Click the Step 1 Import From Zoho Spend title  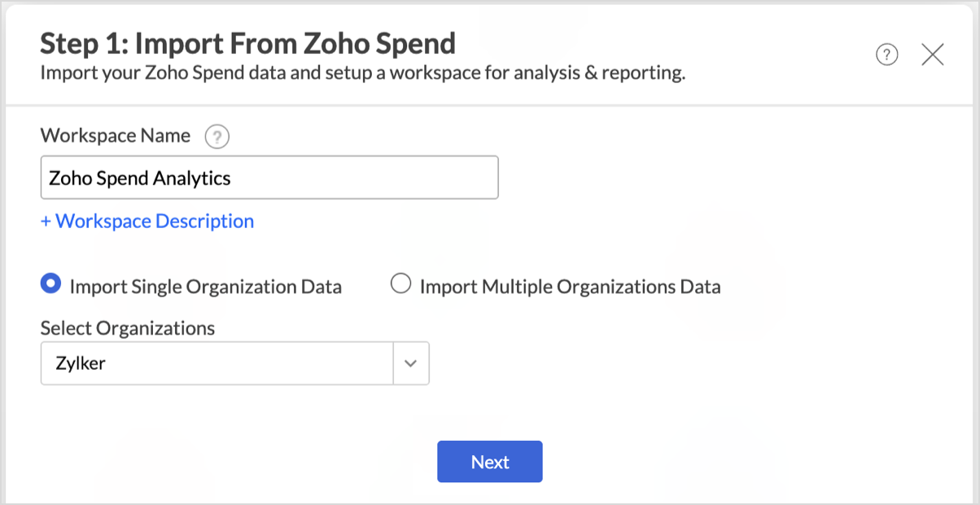(247, 43)
